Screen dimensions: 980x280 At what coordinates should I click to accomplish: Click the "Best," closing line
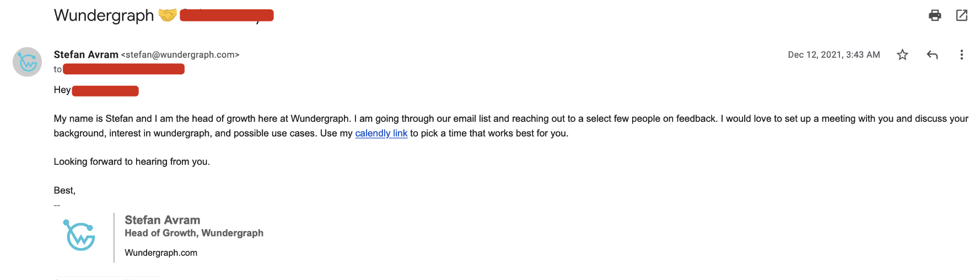pyautogui.click(x=64, y=190)
